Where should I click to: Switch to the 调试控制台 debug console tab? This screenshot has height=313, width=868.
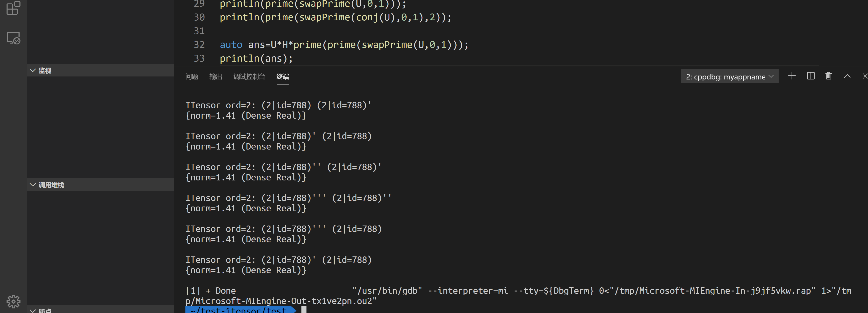249,77
